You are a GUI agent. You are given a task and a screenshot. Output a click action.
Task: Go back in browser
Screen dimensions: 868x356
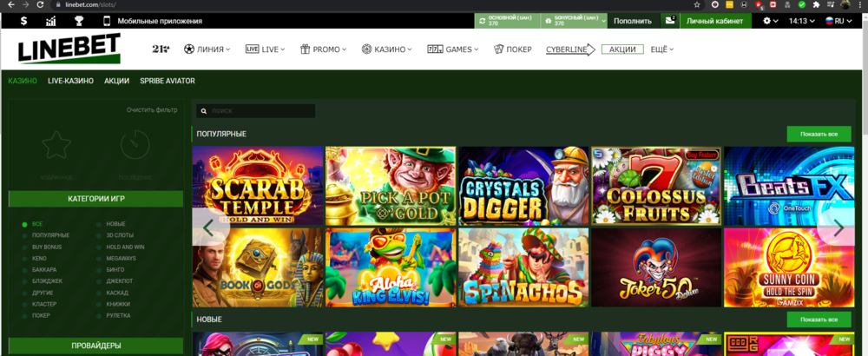pyautogui.click(x=11, y=4)
